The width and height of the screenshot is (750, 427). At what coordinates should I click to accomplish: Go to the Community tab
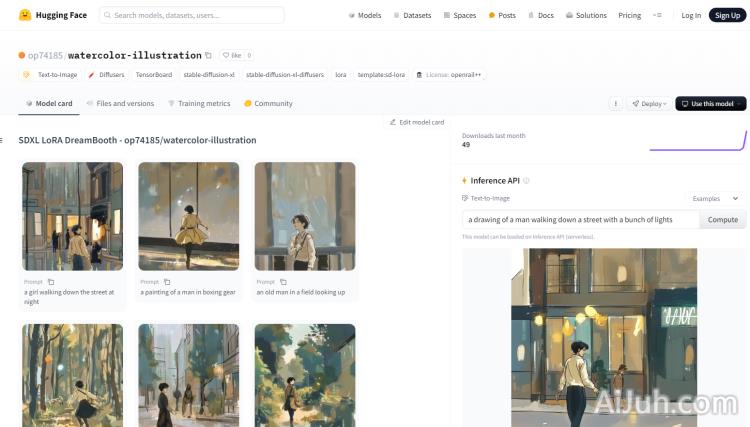point(268,104)
